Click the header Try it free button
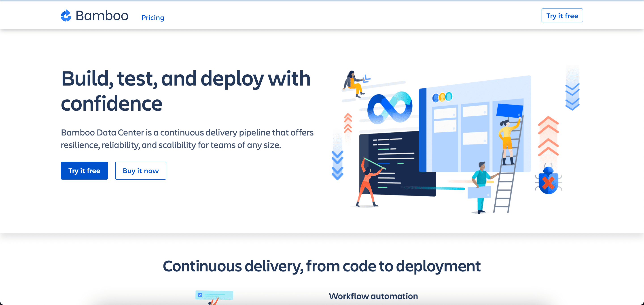The height and width of the screenshot is (305, 644). click(562, 15)
